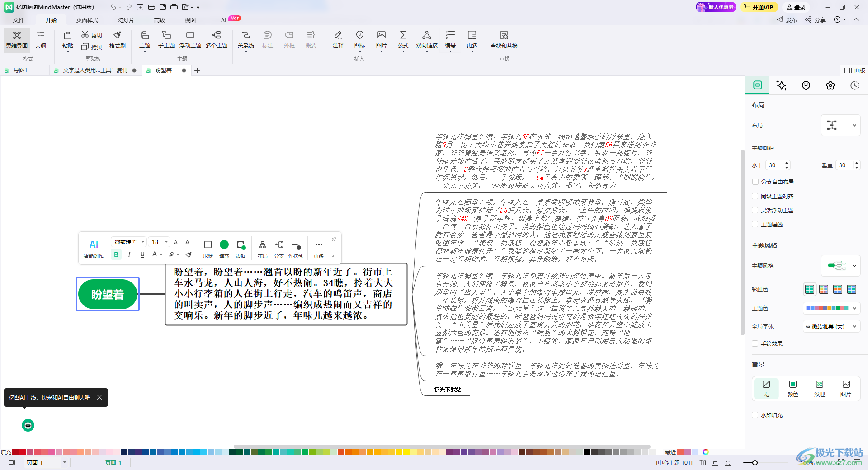Open the 形状 shape option
The height and width of the screenshot is (470, 868).
pos(208,249)
